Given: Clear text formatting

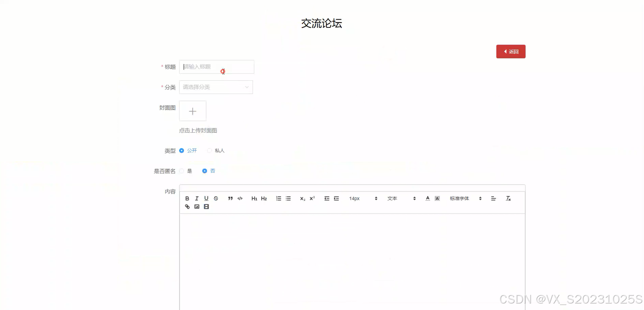Looking at the screenshot, I should click(508, 199).
